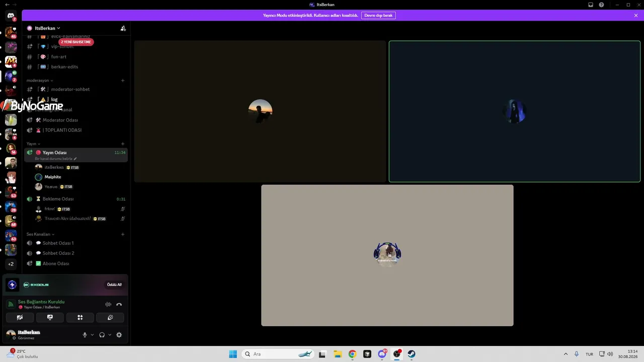Click the 2 YENİ BAHSETME mentions pill
This screenshot has height=362, width=644.
tap(76, 42)
